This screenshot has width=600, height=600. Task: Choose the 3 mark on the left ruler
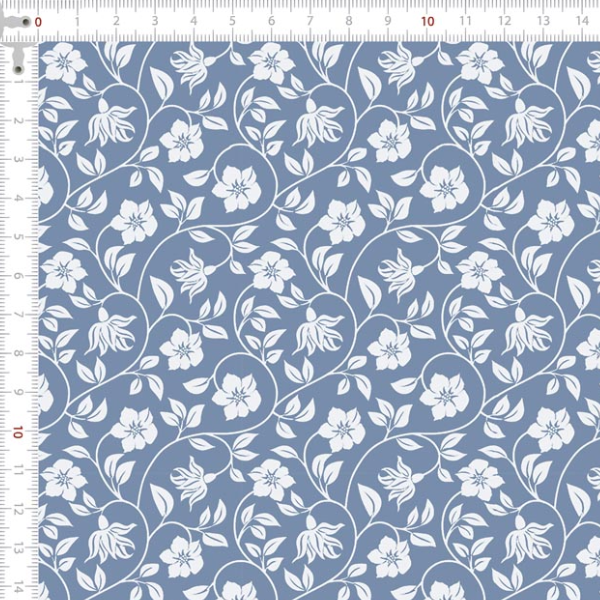(x=18, y=160)
